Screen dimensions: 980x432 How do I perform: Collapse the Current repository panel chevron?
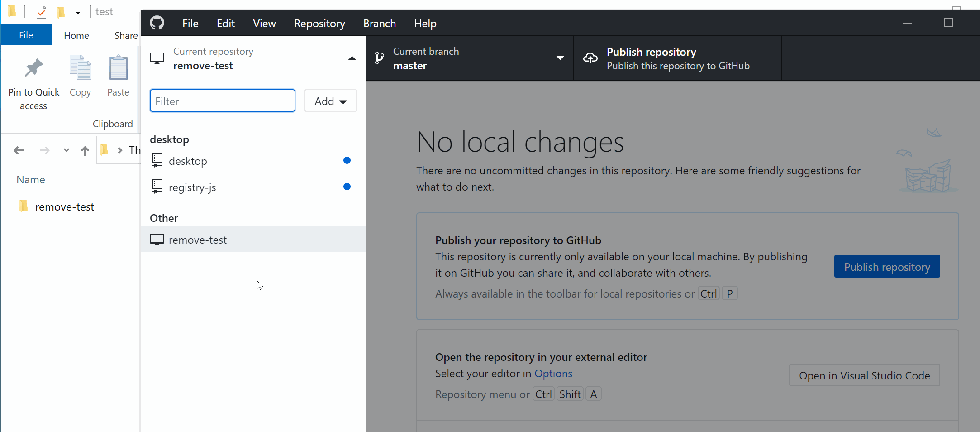pos(352,58)
